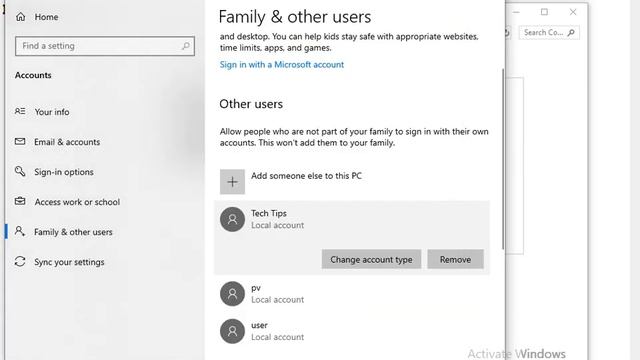Click the Email & accounts envelope icon
Image resolution: width=640 pixels, height=360 pixels.
coord(20,142)
